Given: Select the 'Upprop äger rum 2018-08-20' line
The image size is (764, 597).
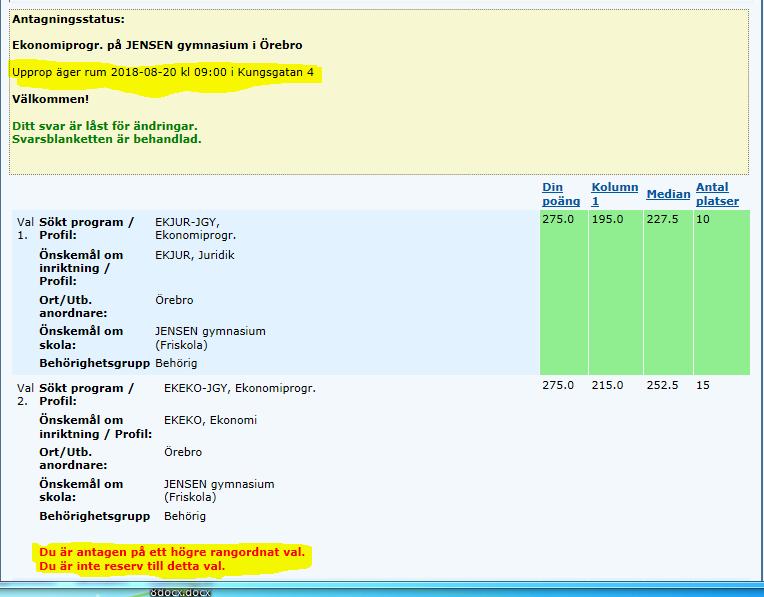Looking at the screenshot, I should [x=163, y=73].
